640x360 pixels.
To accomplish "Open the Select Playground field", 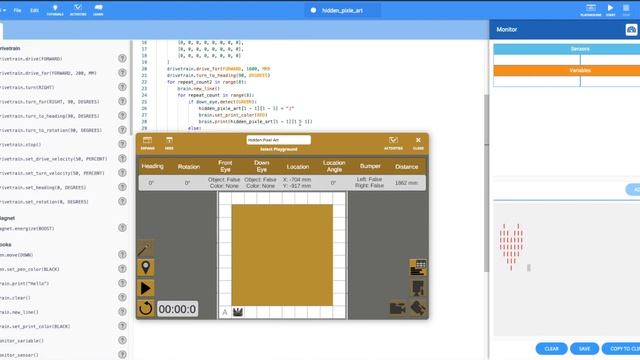I will tap(278, 140).
